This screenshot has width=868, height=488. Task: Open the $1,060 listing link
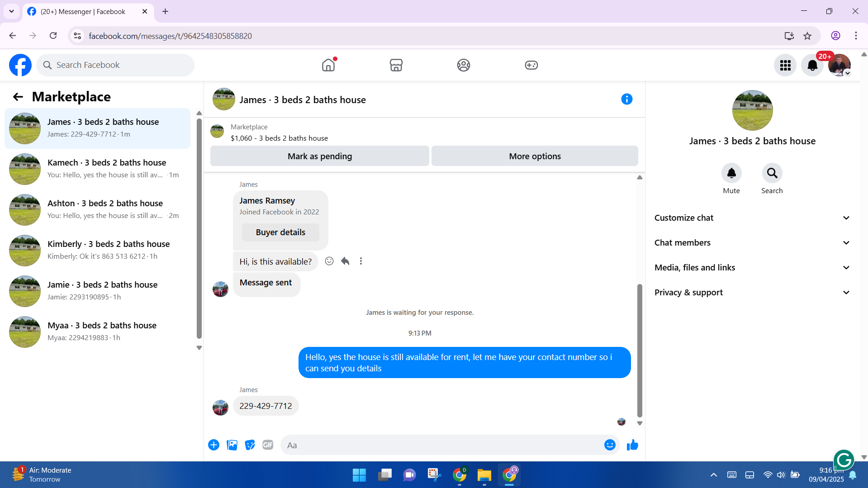click(x=279, y=138)
